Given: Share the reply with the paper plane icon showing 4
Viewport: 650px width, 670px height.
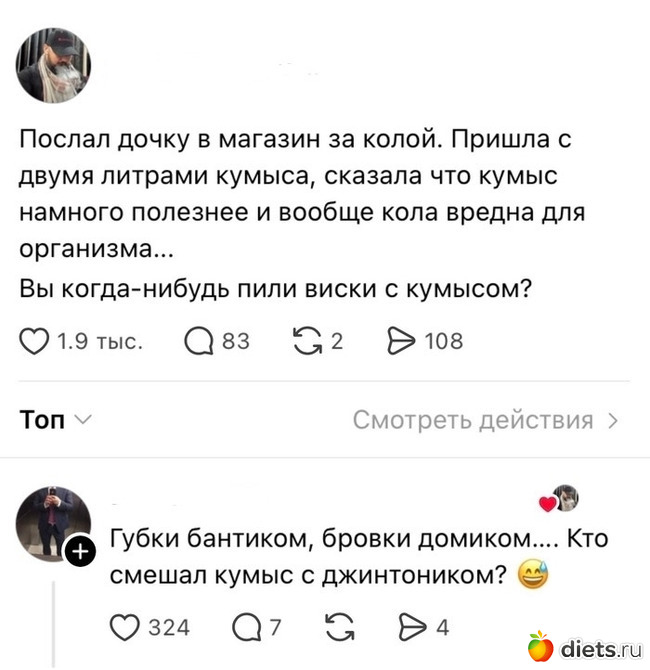Looking at the screenshot, I should pos(413,627).
